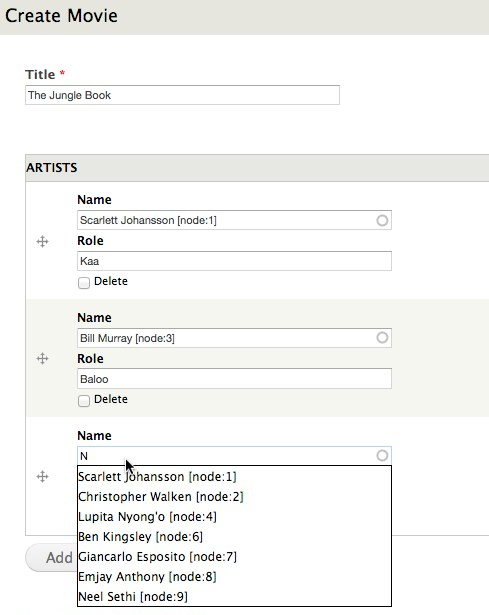Check Delete box under Baloo role
489x615 pixels.
pyautogui.click(x=84, y=400)
